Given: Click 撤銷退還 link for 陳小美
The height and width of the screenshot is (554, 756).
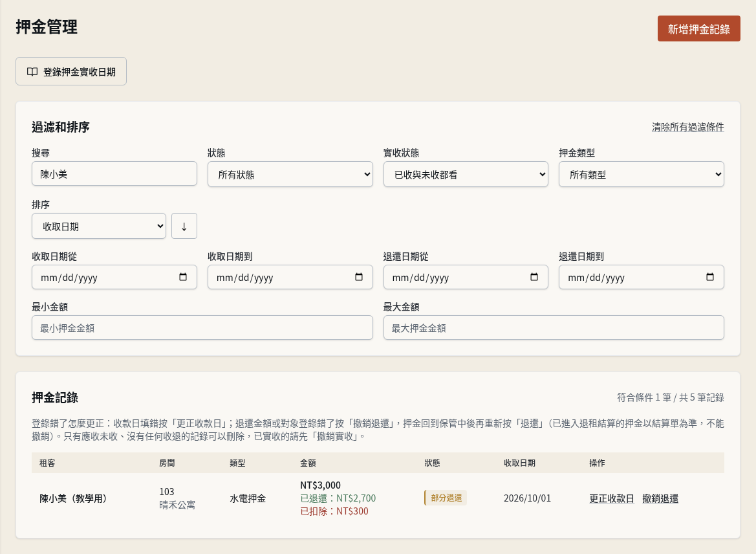Looking at the screenshot, I should click(660, 498).
